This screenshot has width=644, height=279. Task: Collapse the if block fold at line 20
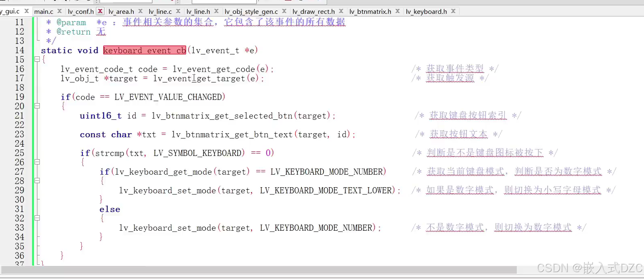37,106
